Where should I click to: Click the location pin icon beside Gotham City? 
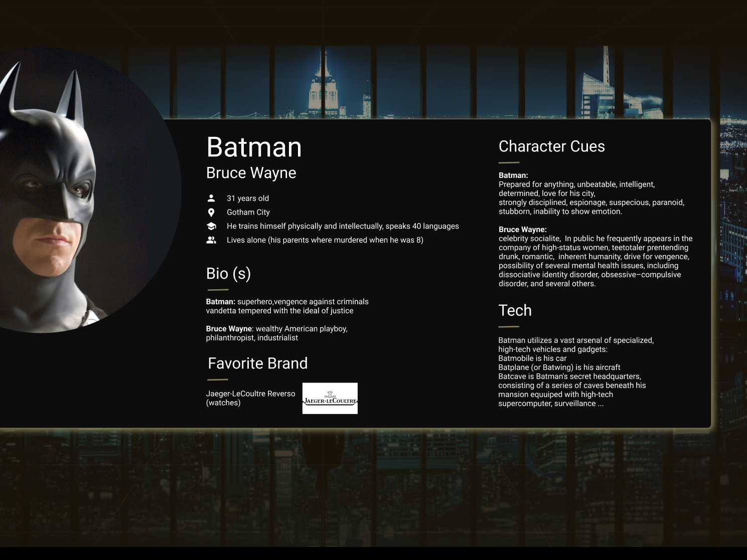point(211,213)
